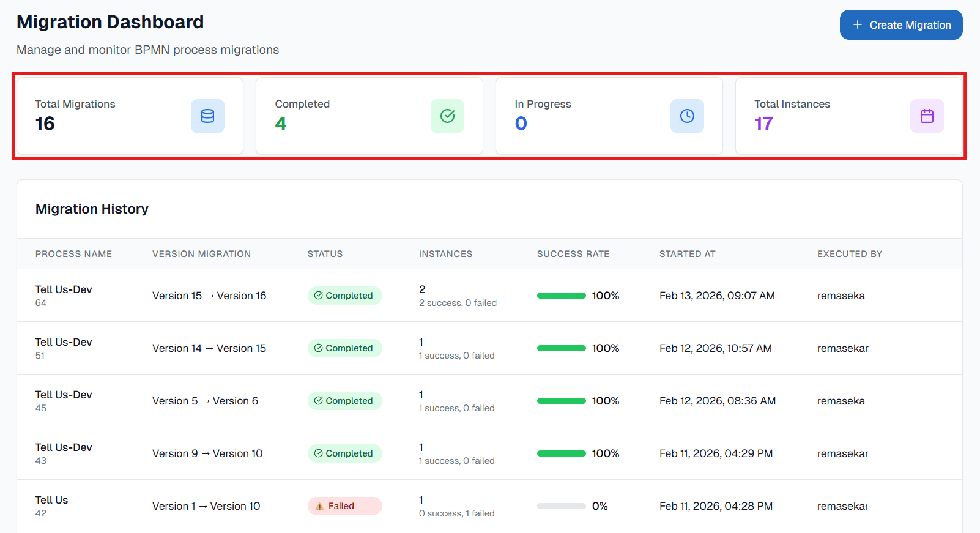Click the STATUS column header
The height and width of the screenshot is (533, 980).
click(325, 254)
